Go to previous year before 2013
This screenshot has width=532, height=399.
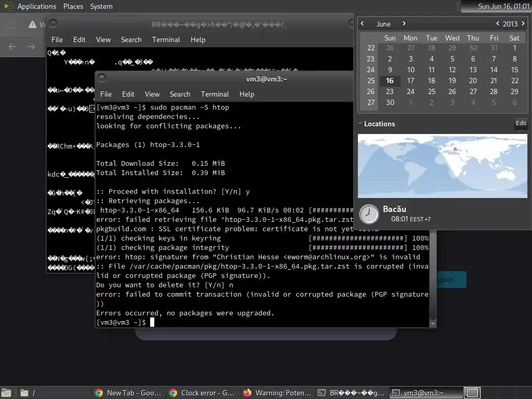coord(497,23)
